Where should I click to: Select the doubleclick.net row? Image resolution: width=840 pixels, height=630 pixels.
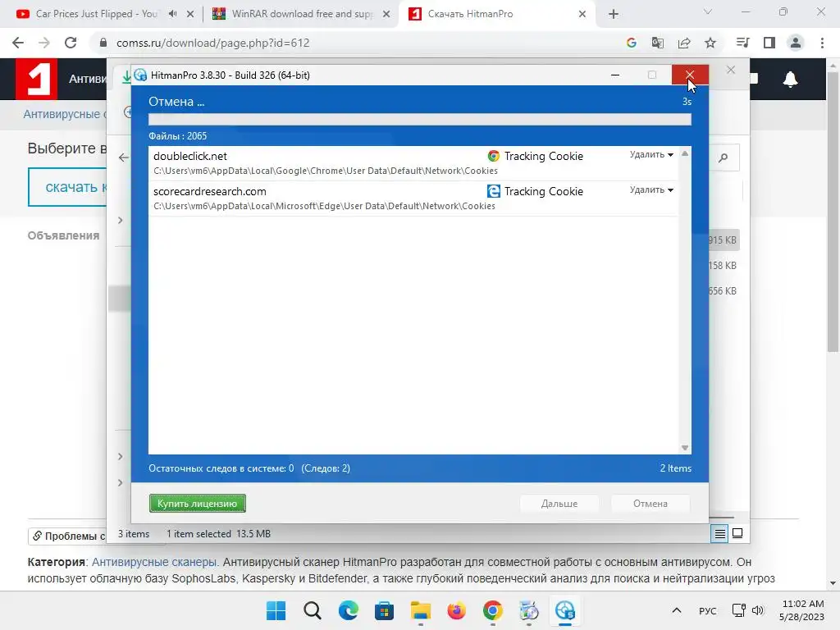point(413,163)
